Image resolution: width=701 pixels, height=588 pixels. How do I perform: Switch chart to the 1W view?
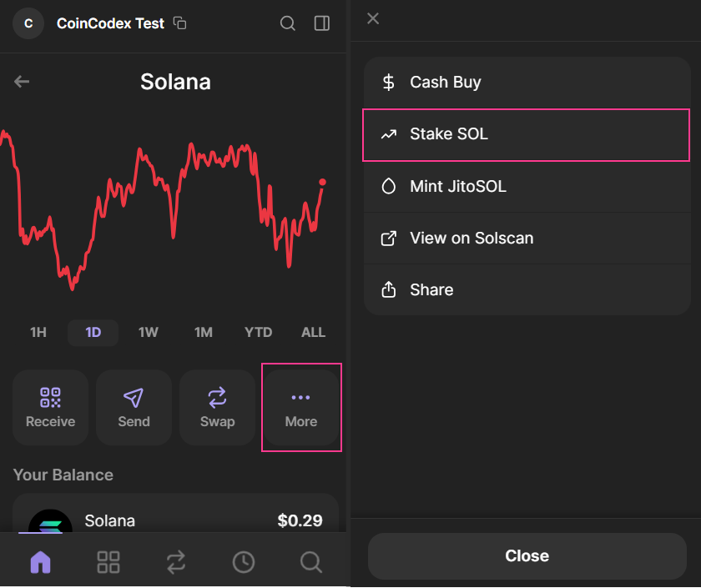(x=148, y=332)
